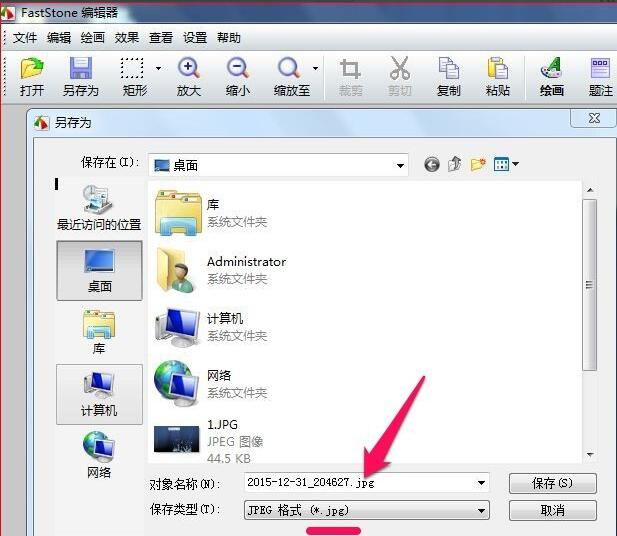Image resolution: width=617 pixels, height=536 pixels.
Task: Expand the file name history dropdown
Action: click(x=481, y=483)
